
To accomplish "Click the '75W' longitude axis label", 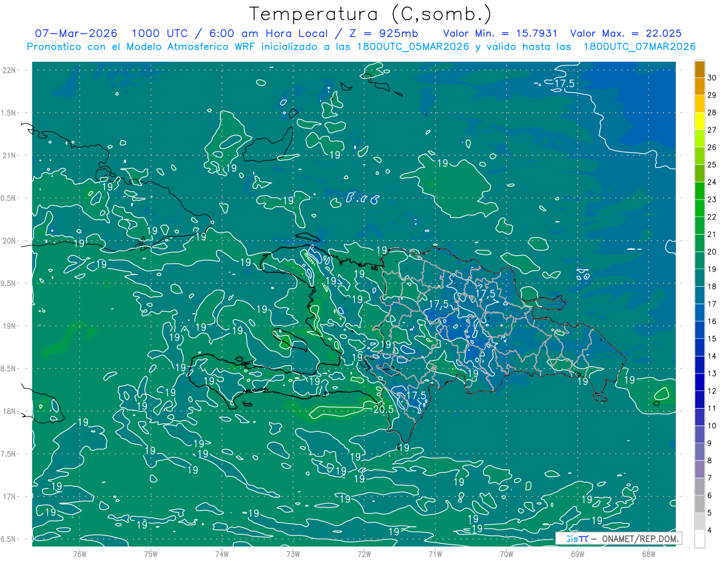I will (x=151, y=554).
